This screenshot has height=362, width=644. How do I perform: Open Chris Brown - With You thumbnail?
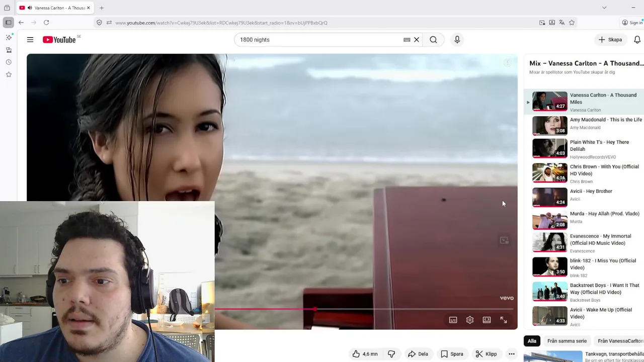pyautogui.click(x=550, y=172)
